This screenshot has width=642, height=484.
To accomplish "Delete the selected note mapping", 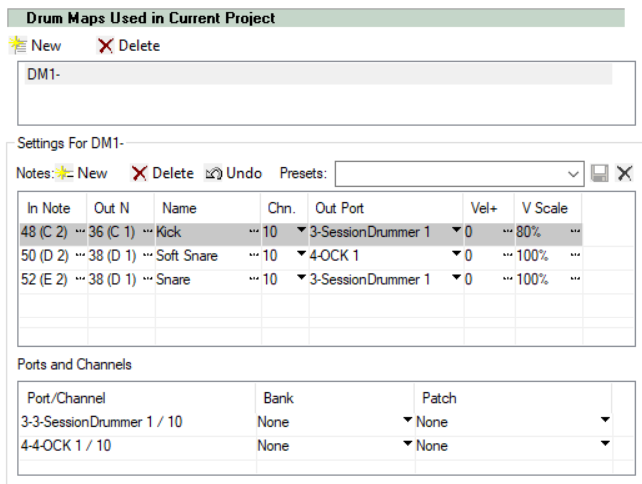I will [163, 173].
